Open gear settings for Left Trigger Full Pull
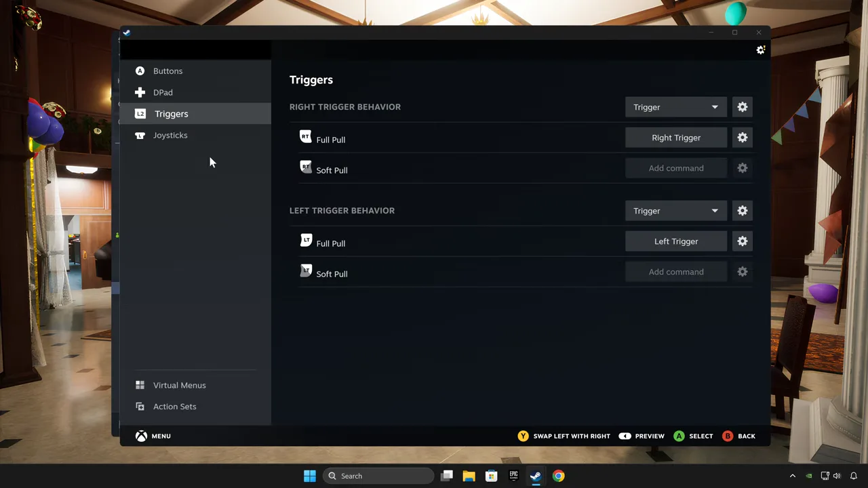This screenshot has width=868, height=488. pyautogui.click(x=743, y=241)
